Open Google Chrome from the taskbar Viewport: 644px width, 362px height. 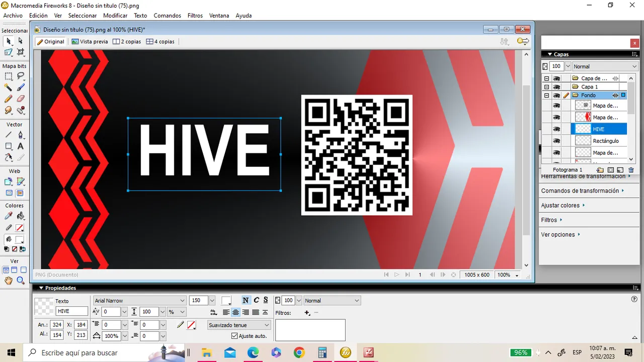pos(299,352)
